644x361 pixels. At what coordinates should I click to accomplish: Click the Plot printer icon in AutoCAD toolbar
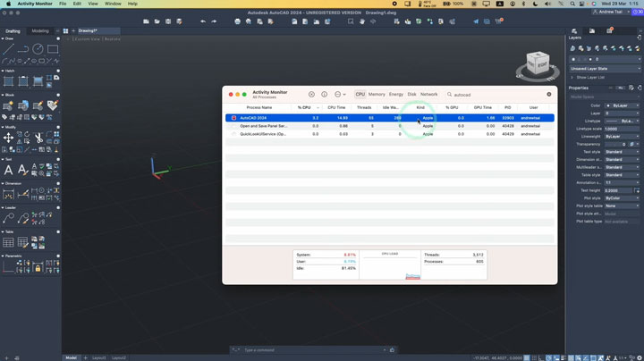tap(237, 21)
